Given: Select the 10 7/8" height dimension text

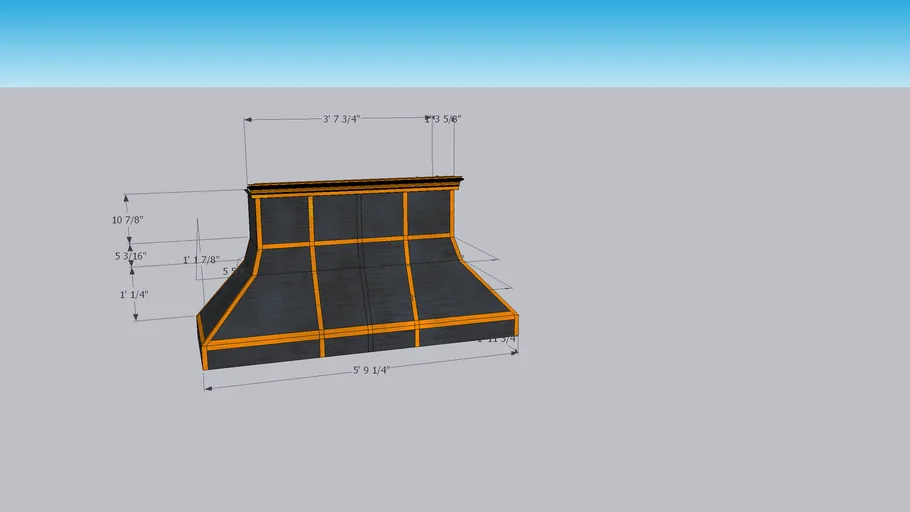Looking at the screenshot, I should point(128,219).
